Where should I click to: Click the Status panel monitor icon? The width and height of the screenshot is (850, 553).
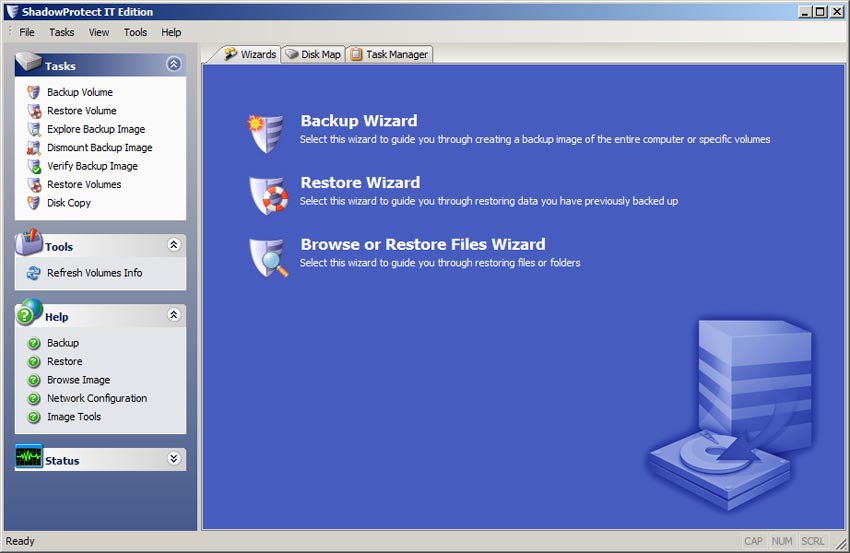click(29, 456)
